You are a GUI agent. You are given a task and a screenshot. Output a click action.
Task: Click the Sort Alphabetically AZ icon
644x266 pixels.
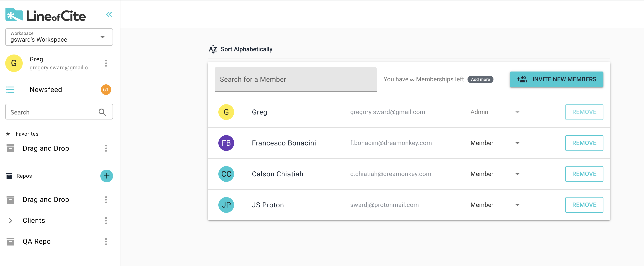click(213, 49)
